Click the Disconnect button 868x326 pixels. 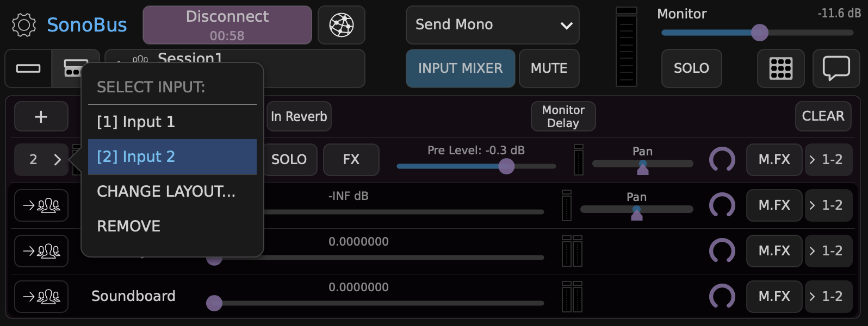pos(227,25)
